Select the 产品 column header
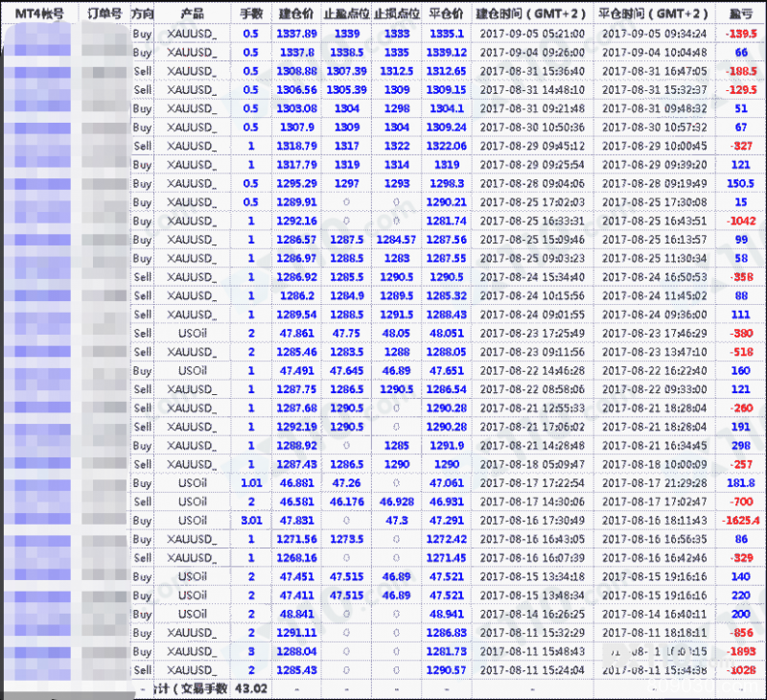 pos(192,13)
